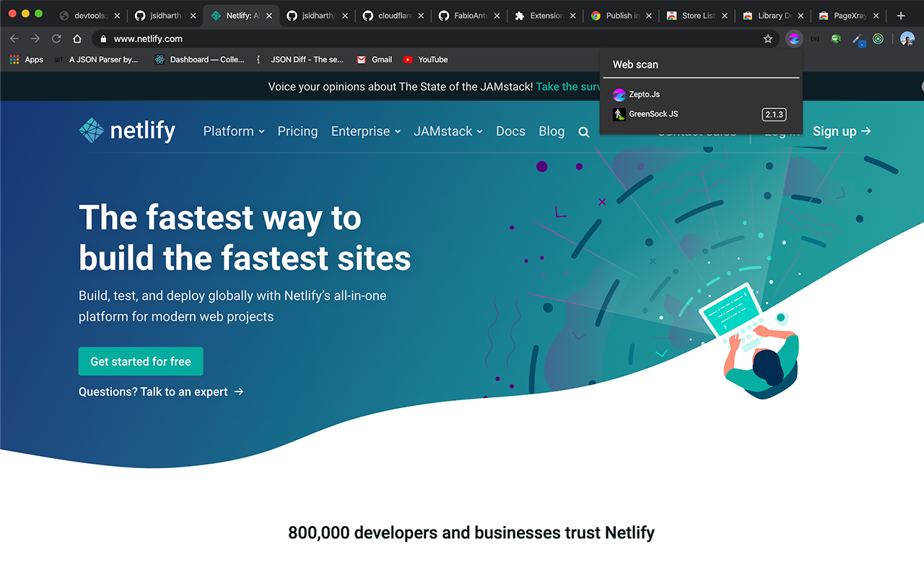Close the cloudflare tab

click(x=421, y=15)
